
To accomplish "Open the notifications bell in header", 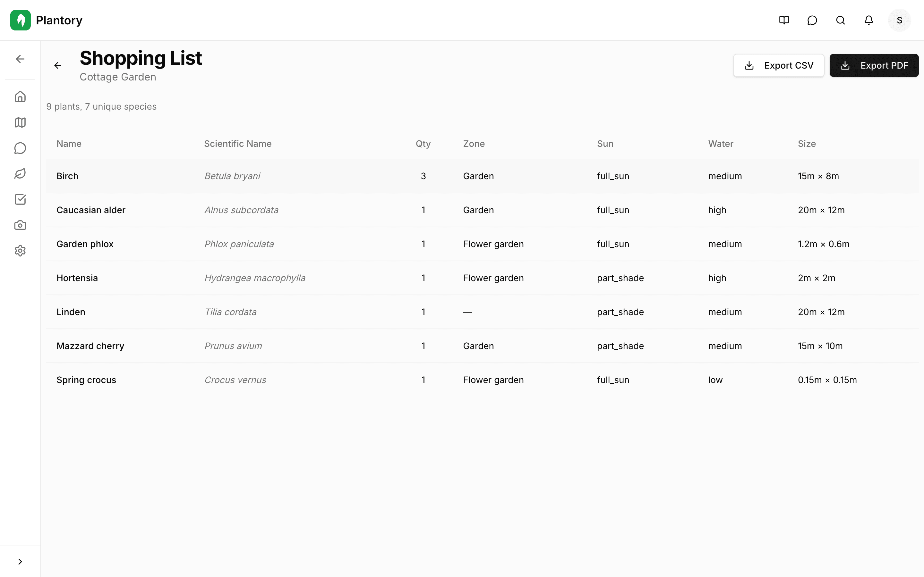I will 868,20.
